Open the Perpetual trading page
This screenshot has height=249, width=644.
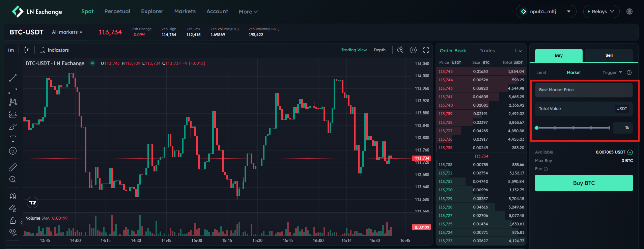(117, 11)
